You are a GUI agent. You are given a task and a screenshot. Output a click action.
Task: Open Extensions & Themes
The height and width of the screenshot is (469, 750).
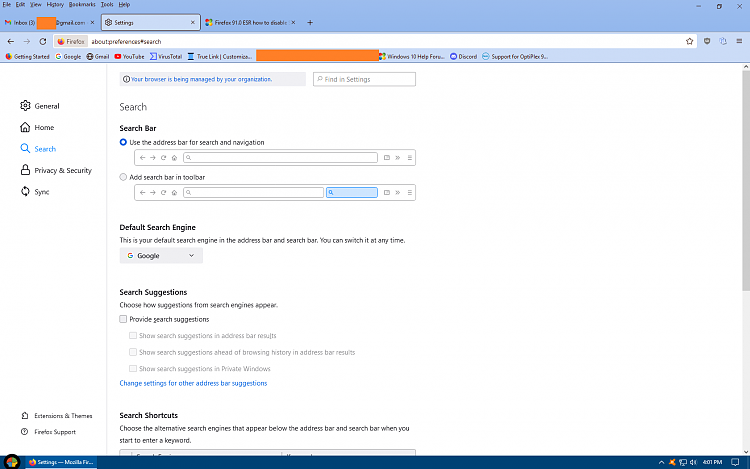[57, 416]
